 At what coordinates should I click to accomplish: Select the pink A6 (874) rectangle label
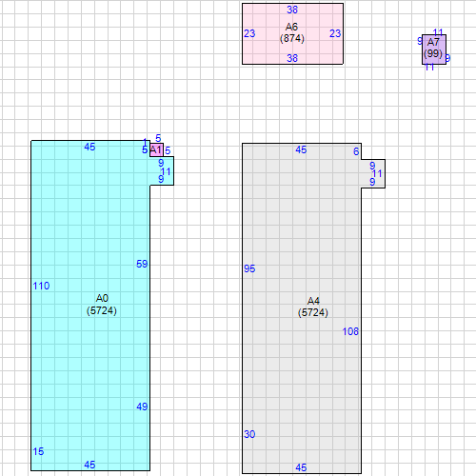[x=292, y=32]
